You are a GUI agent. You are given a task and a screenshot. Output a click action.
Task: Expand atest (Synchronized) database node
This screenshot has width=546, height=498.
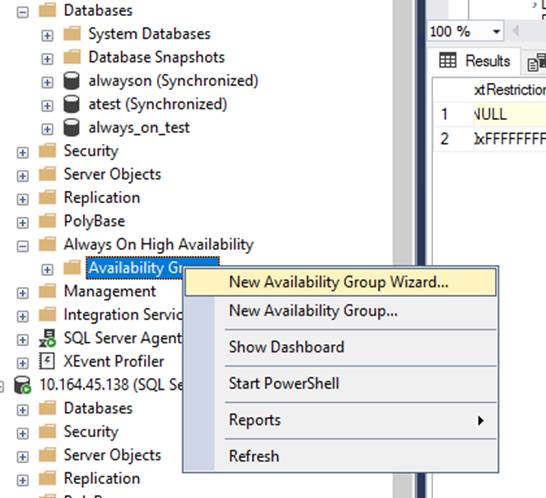coord(47,106)
